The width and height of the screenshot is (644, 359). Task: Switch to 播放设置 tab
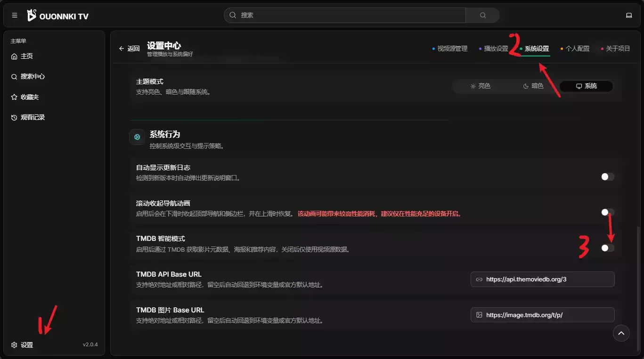pos(493,48)
